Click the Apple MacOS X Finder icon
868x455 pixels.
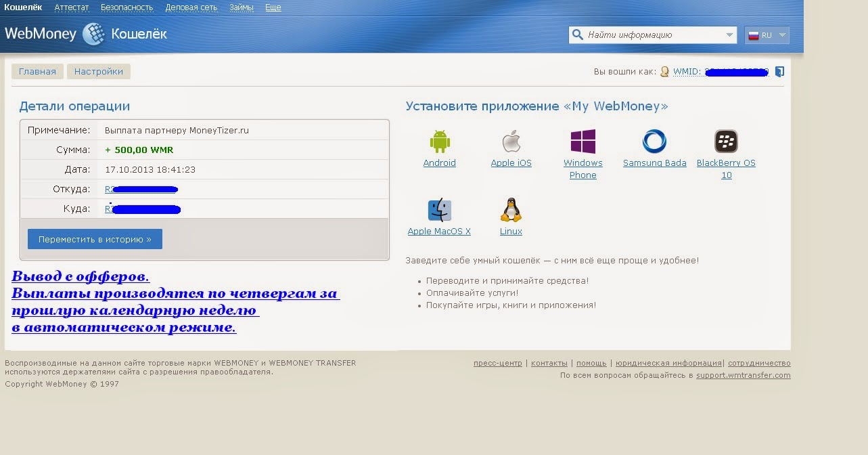point(440,211)
